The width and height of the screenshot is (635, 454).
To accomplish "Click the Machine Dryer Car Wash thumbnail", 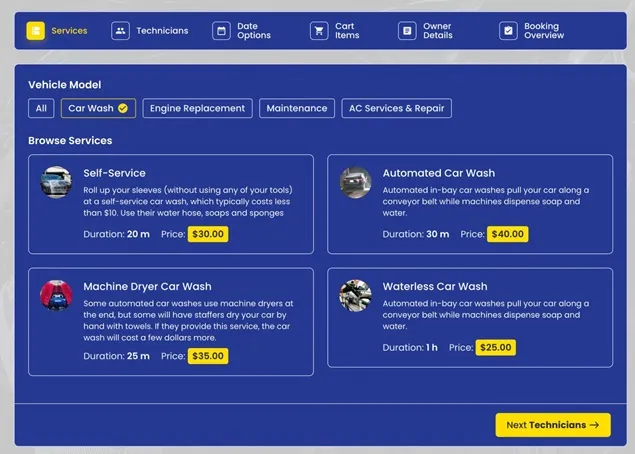I will click(56, 296).
